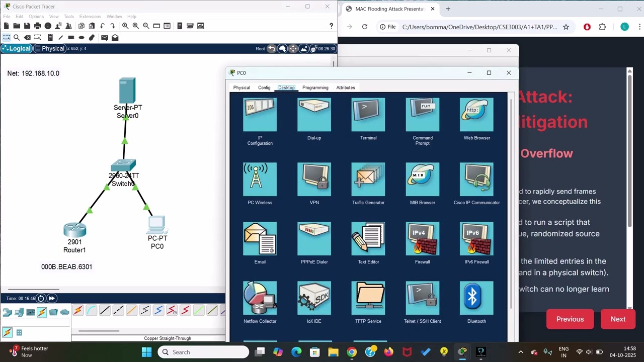The width and height of the screenshot is (644, 362).
Task: Open the Text Editor app
Action: (x=368, y=238)
